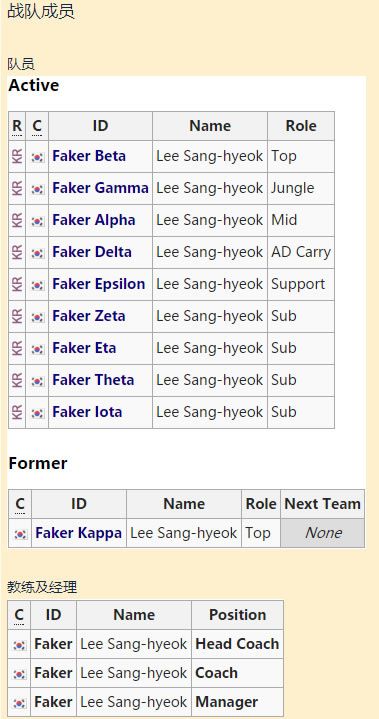Click the flag icon in Faker Gamma row
Image resolution: width=379 pixels, height=719 pixels.
(38, 189)
